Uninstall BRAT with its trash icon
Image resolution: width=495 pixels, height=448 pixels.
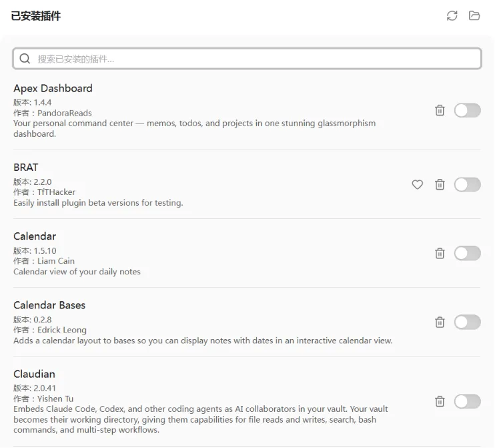pyautogui.click(x=440, y=184)
